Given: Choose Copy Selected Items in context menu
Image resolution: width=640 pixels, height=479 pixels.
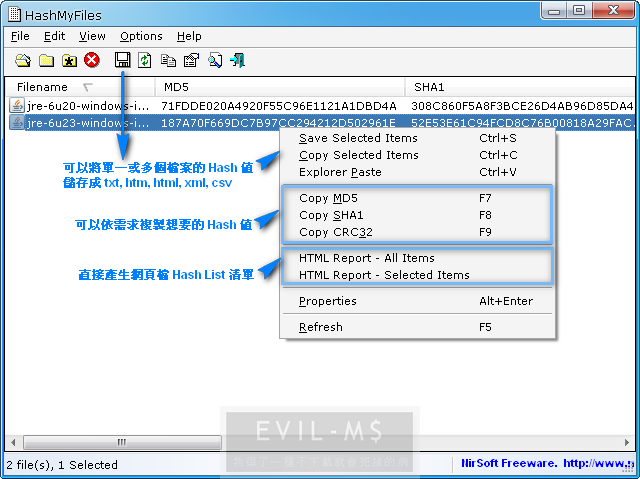Looking at the screenshot, I should coord(417,155).
